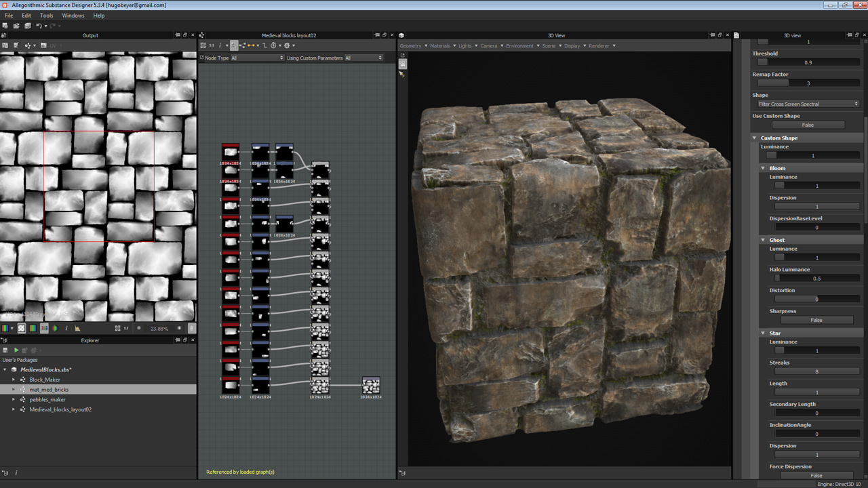The image size is (868, 488).
Task: Click the light icon in 3D View sidebar
Action: 402,74
